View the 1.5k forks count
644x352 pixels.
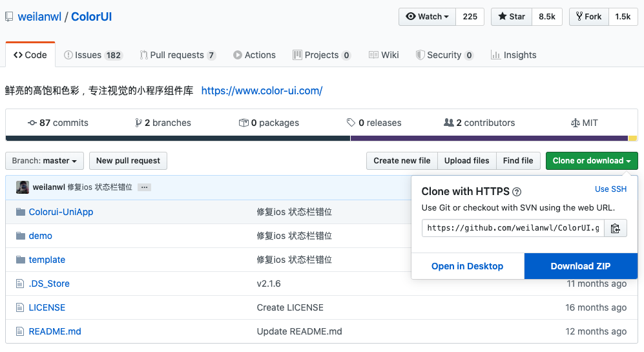(623, 17)
